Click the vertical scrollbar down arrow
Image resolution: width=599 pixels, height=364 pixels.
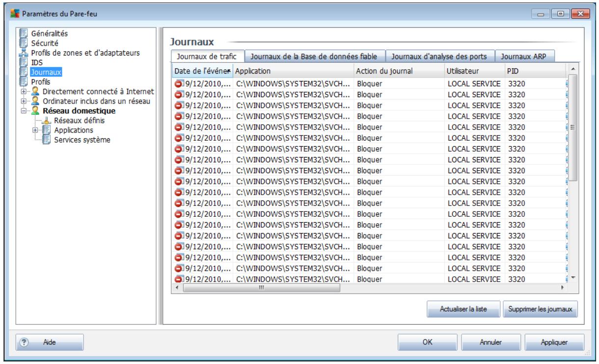tap(572, 278)
